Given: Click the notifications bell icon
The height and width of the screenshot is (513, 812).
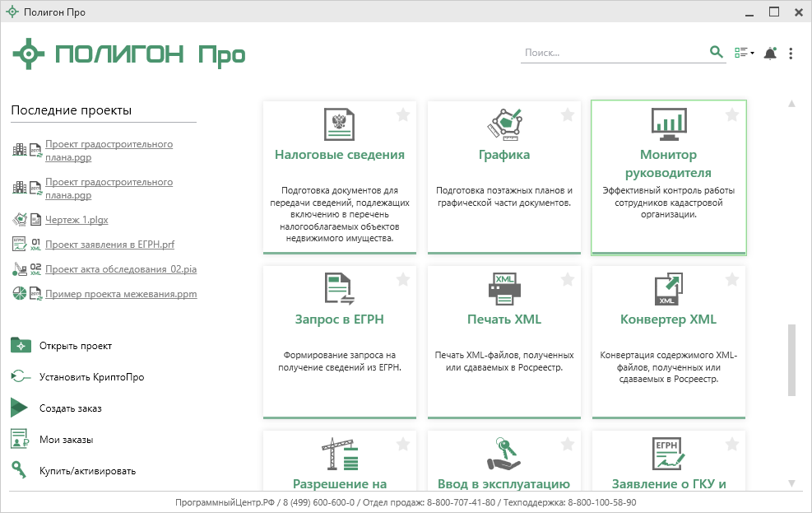Looking at the screenshot, I should [x=770, y=54].
